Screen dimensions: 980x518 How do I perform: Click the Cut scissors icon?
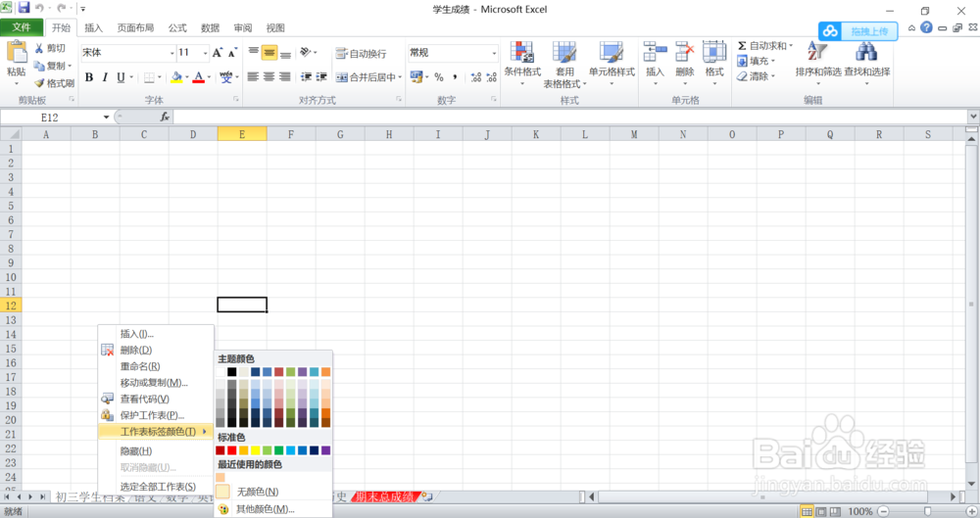pos(39,48)
